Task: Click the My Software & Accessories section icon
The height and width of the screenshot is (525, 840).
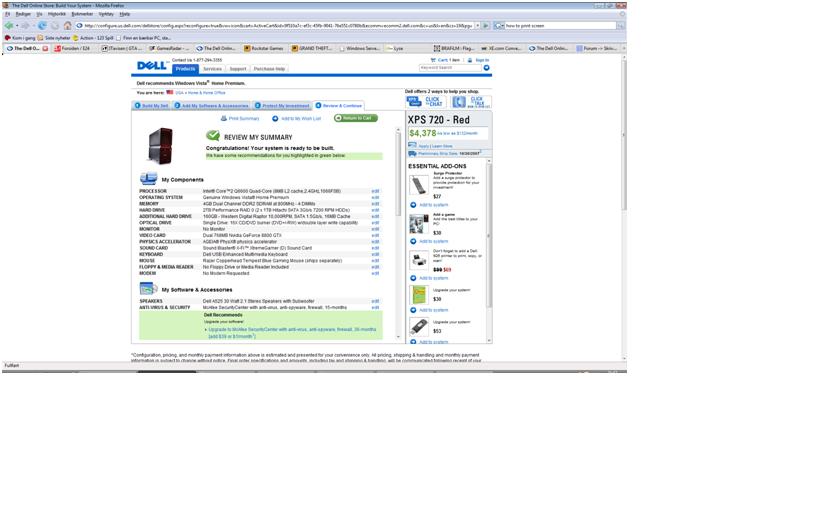Action: pyautogui.click(x=148, y=289)
